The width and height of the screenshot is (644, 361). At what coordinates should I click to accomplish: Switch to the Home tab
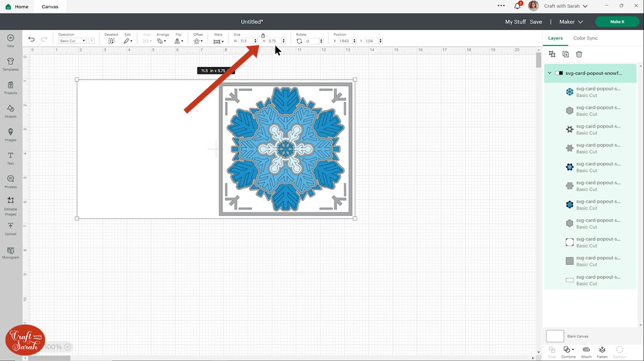[17, 6]
